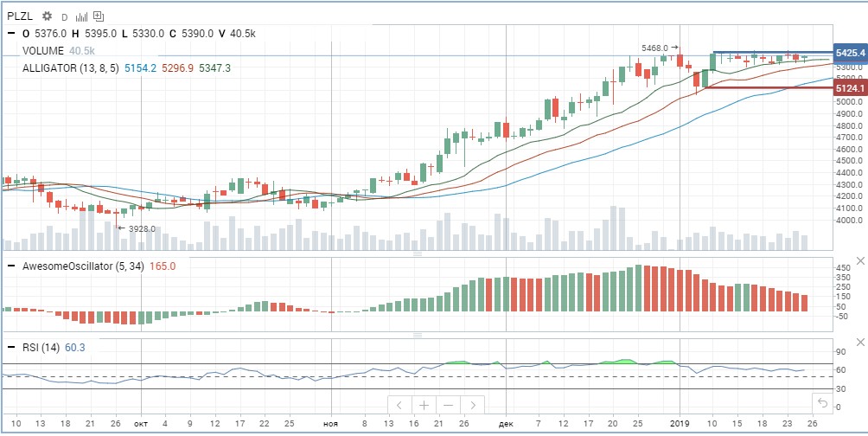Click the add indicator plus-square icon

99,16
